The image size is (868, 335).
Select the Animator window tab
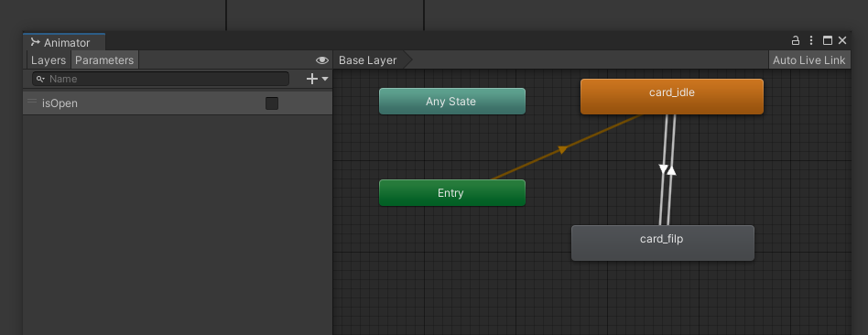[x=64, y=43]
